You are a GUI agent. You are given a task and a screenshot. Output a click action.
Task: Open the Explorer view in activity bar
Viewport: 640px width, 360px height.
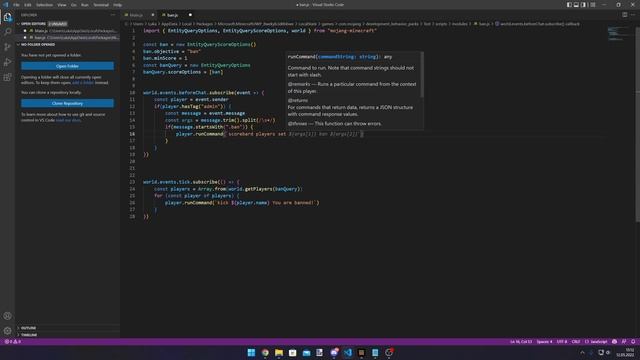[x=7, y=17]
